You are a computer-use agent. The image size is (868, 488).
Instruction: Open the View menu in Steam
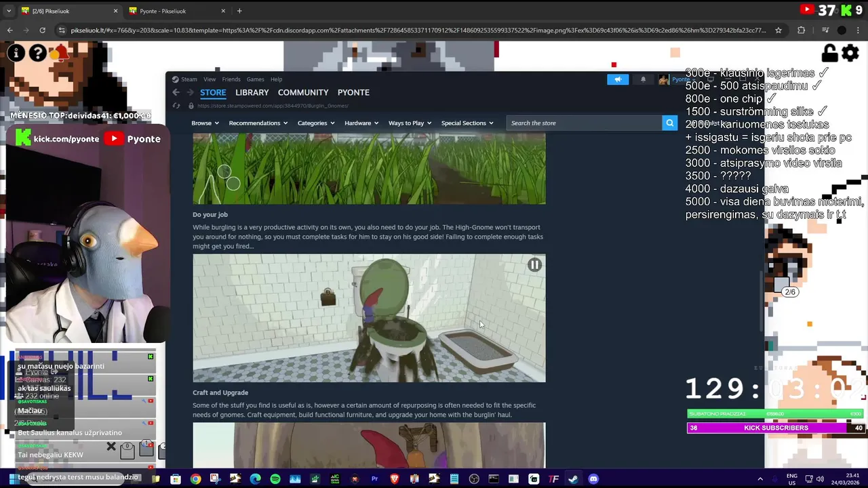pyautogui.click(x=210, y=79)
